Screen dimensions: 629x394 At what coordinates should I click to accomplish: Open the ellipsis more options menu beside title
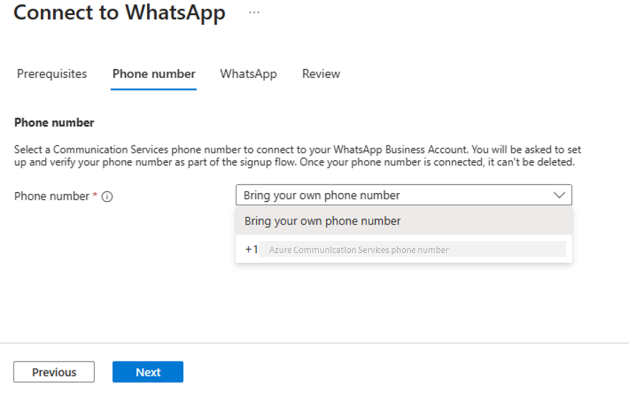254,12
